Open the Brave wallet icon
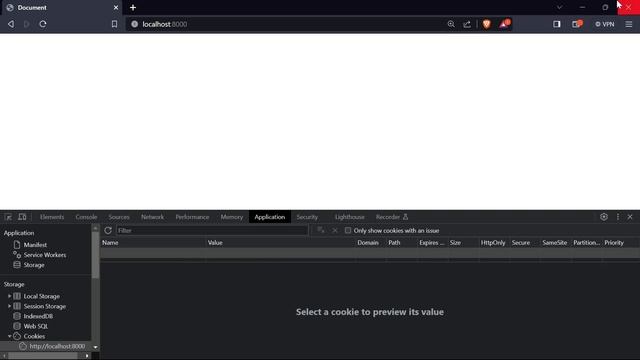640x360 pixels. [x=577, y=24]
